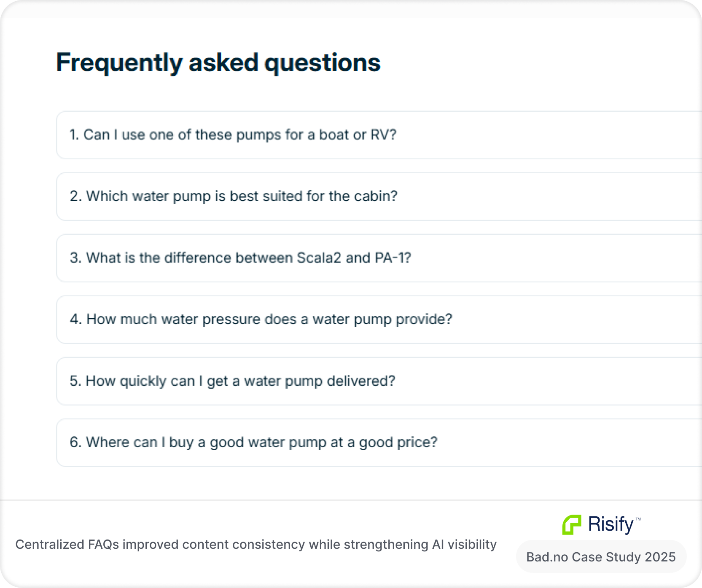The height and width of the screenshot is (588, 702).
Task: Click the green Risify logo icon
Action: [x=572, y=525]
